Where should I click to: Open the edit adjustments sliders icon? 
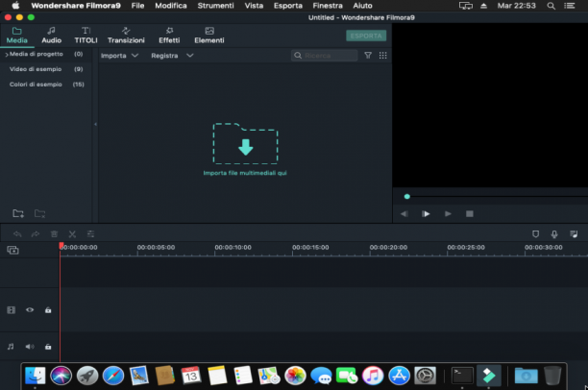click(x=90, y=234)
